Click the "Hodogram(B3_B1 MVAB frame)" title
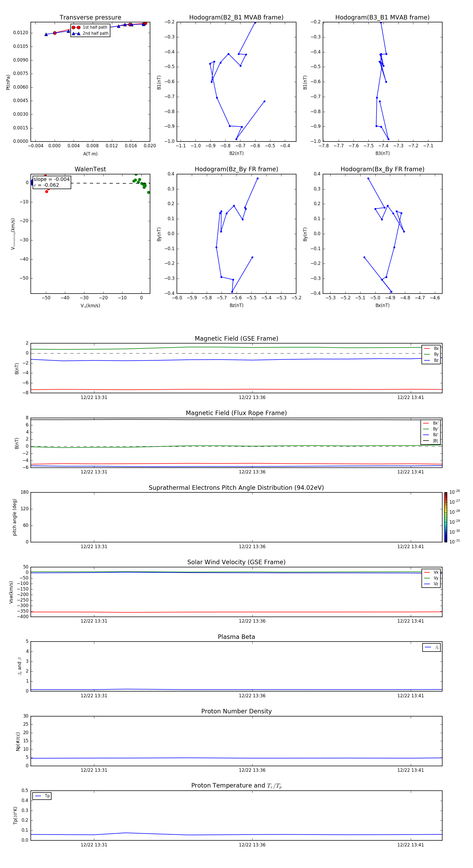 pyautogui.click(x=382, y=18)
